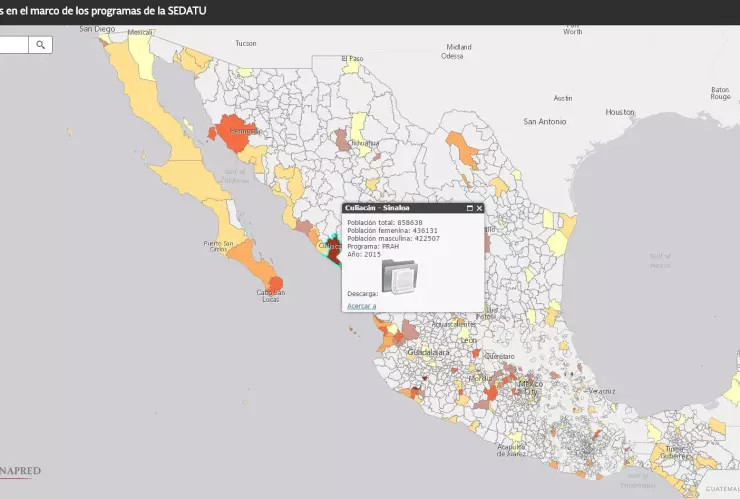Click inside the map search text box

(x=14, y=45)
